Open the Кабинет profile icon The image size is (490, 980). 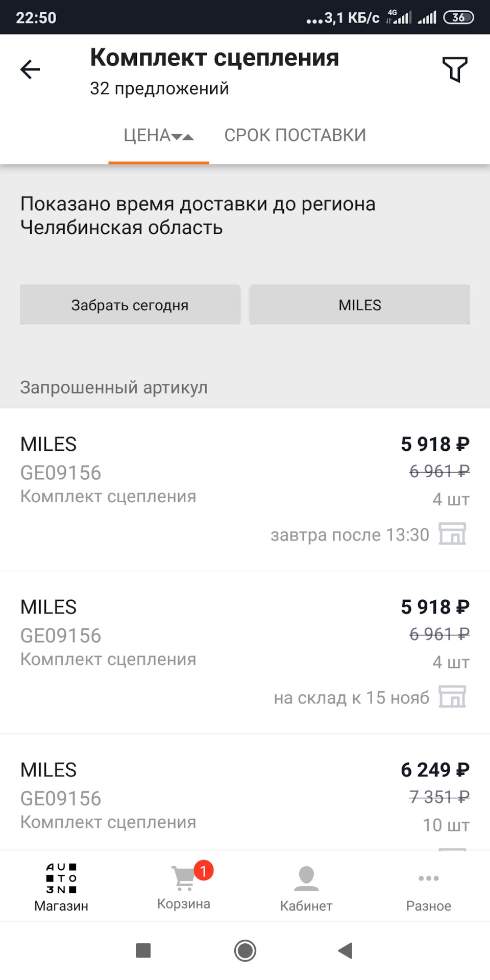(306, 879)
